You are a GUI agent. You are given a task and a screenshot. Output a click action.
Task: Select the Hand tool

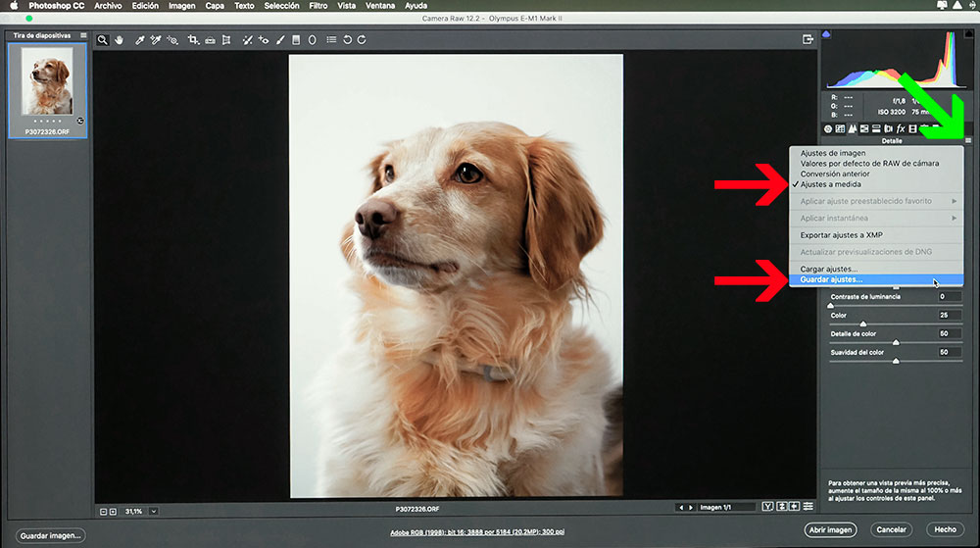120,40
